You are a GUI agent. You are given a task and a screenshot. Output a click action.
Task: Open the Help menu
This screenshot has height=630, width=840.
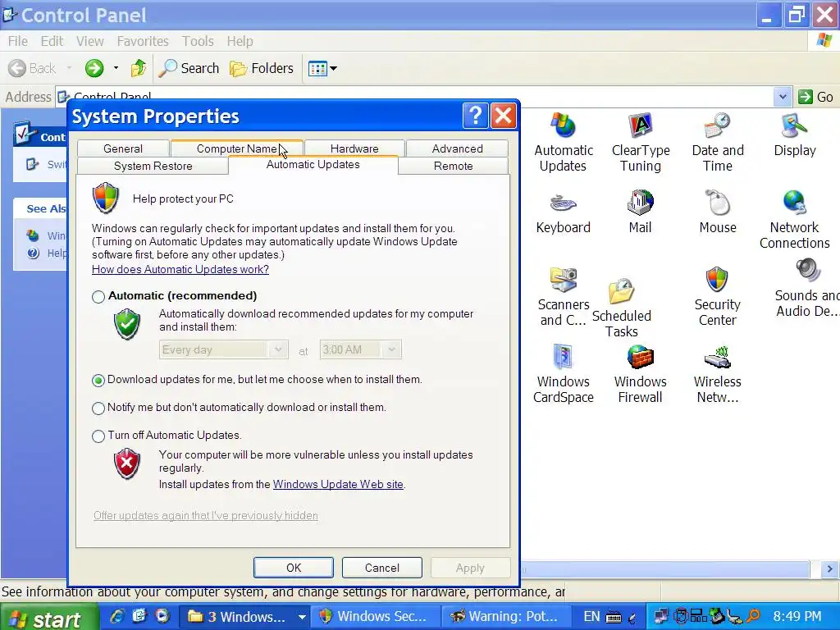pyautogui.click(x=240, y=41)
